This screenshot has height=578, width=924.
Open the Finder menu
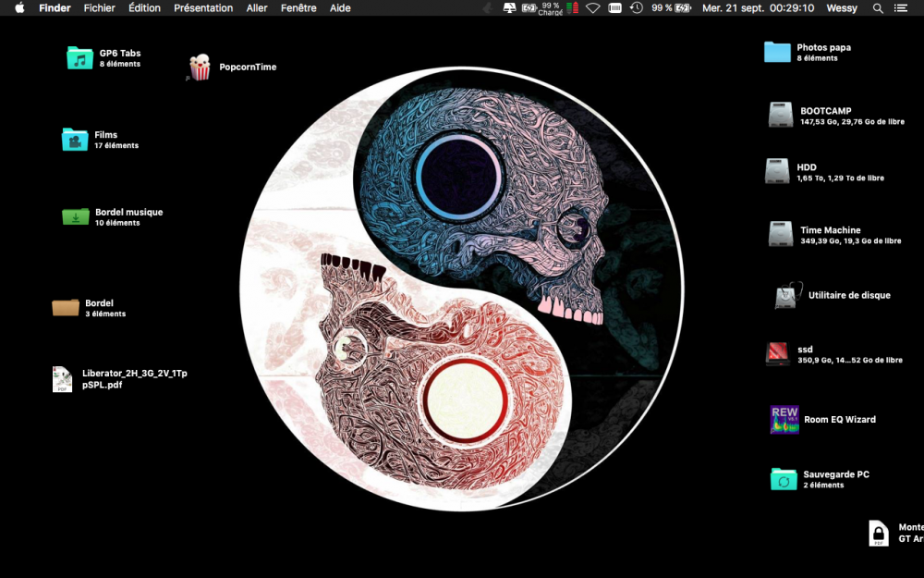[55, 7]
